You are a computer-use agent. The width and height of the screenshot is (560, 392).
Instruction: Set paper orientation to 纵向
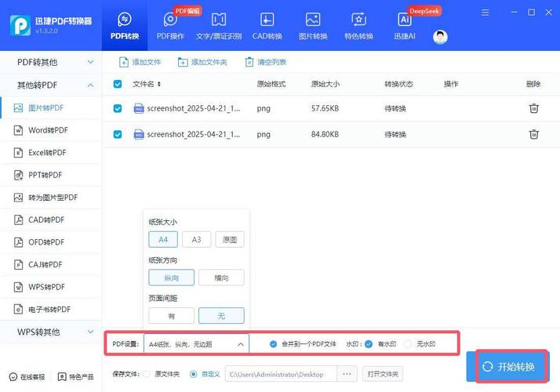click(x=172, y=278)
